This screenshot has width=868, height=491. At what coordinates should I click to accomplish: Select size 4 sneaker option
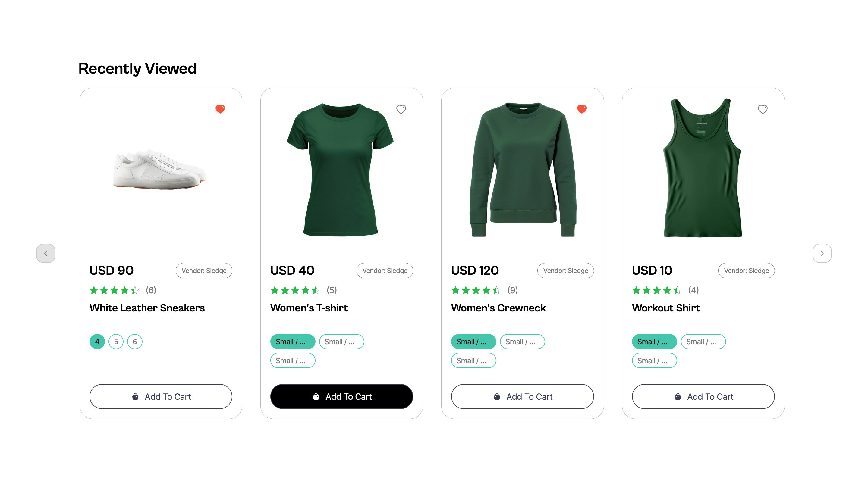coord(97,342)
